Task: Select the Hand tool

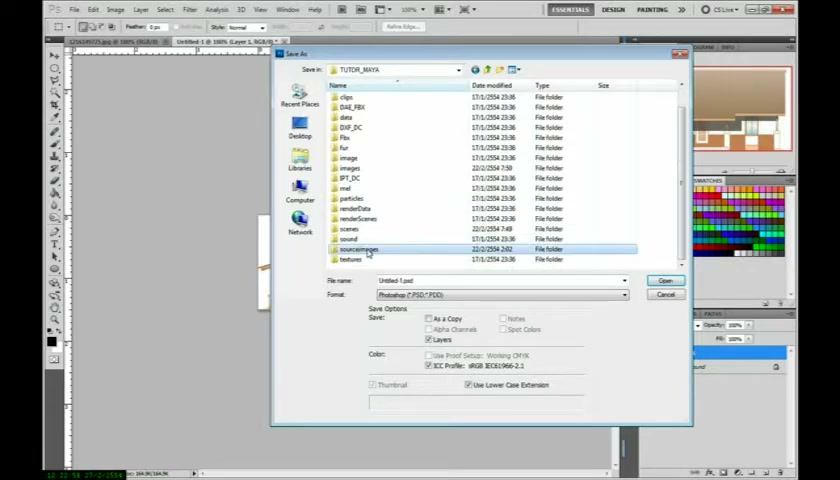Action: click(55, 308)
